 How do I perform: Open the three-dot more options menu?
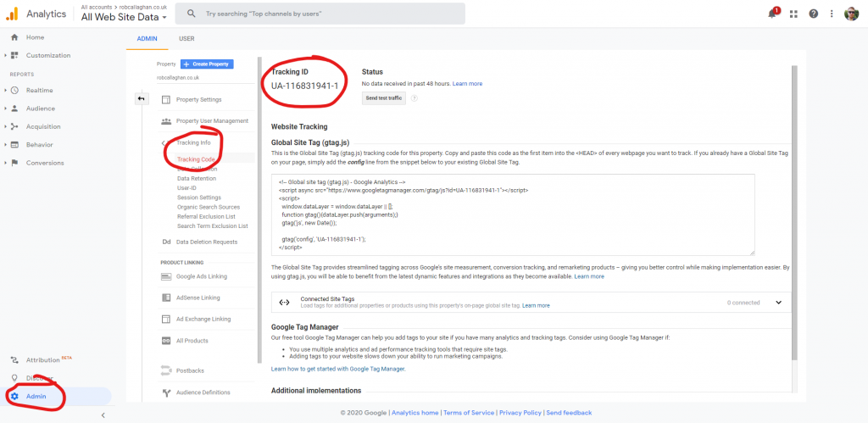pyautogui.click(x=832, y=14)
